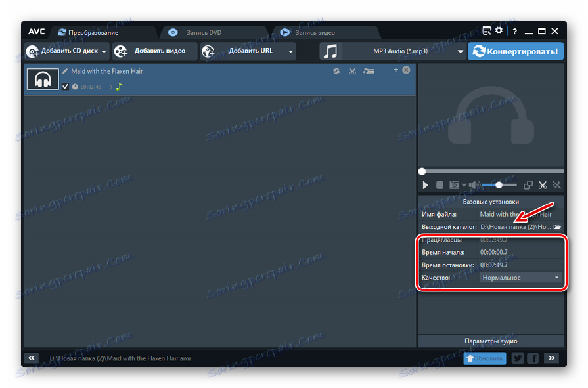The height and width of the screenshot is (388, 588).
Task: Open the Качество Нормальное dropdown
Action: (521, 278)
